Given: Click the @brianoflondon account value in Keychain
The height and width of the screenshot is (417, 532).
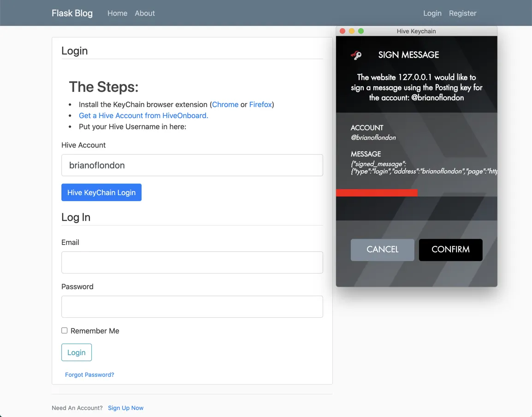Looking at the screenshot, I should [x=373, y=137].
